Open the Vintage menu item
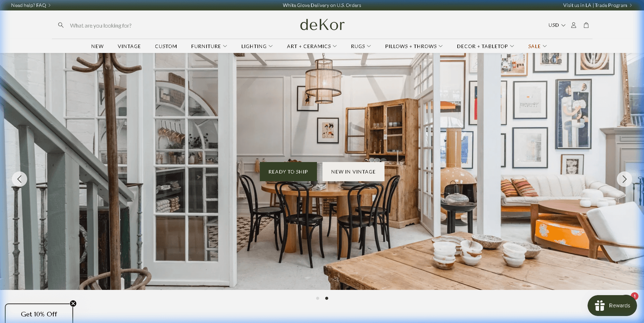Image resolution: width=644 pixels, height=323 pixels. [x=129, y=46]
